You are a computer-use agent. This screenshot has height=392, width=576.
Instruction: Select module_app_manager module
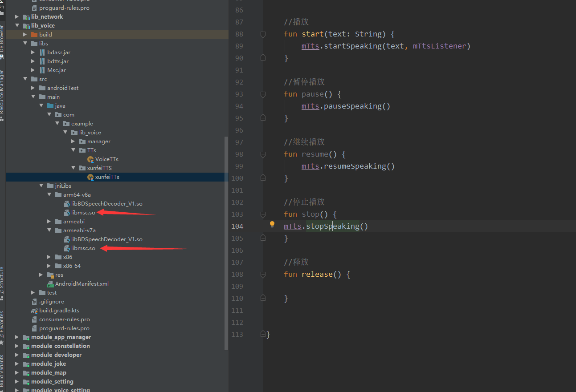click(x=61, y=337)
